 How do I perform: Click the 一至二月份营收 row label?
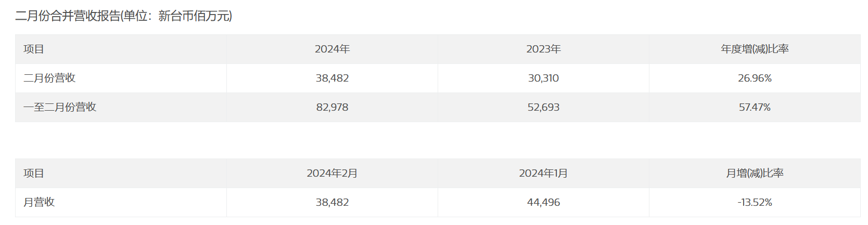[60, 108]
